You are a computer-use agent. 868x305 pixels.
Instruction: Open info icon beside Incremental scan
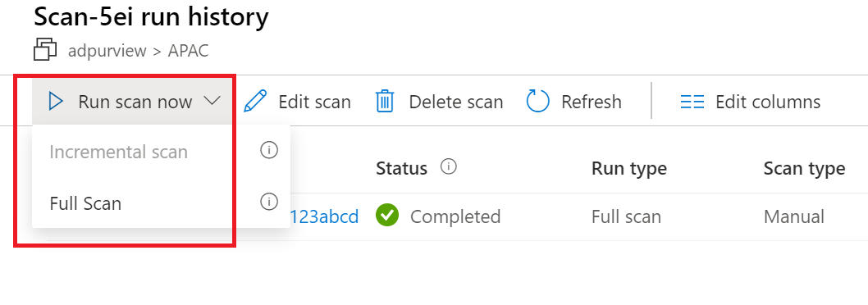click(x=269, y=150)
